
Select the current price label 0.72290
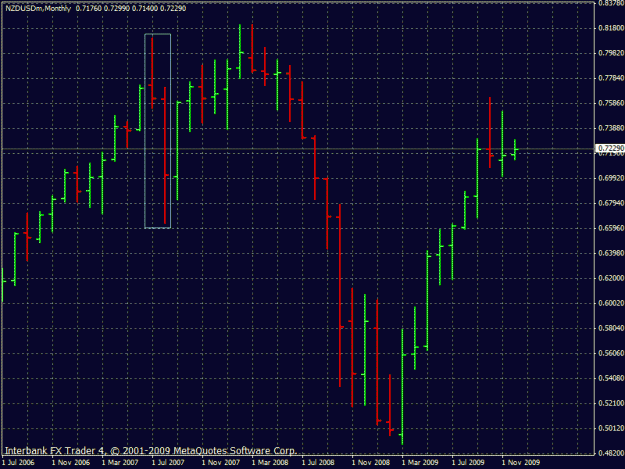click(611, 148)
